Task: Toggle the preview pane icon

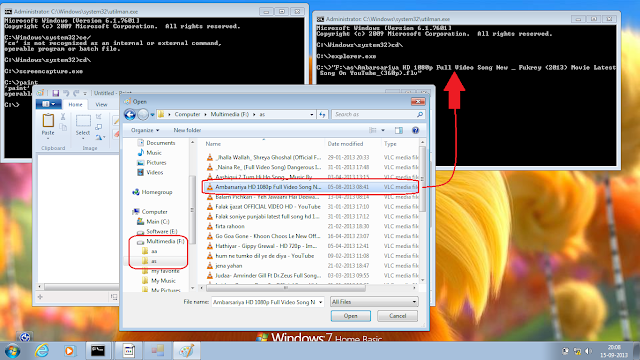Action: [399, 130]
